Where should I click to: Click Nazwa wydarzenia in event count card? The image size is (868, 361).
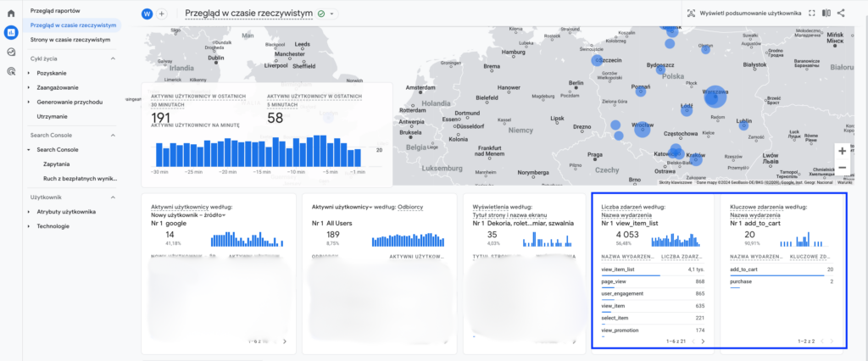point(626,215)
